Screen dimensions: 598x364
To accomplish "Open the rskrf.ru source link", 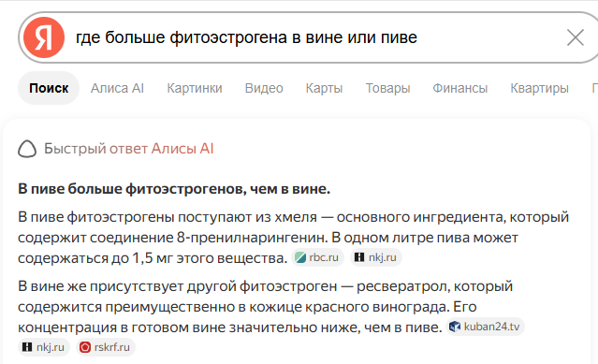I will [106, 347].
